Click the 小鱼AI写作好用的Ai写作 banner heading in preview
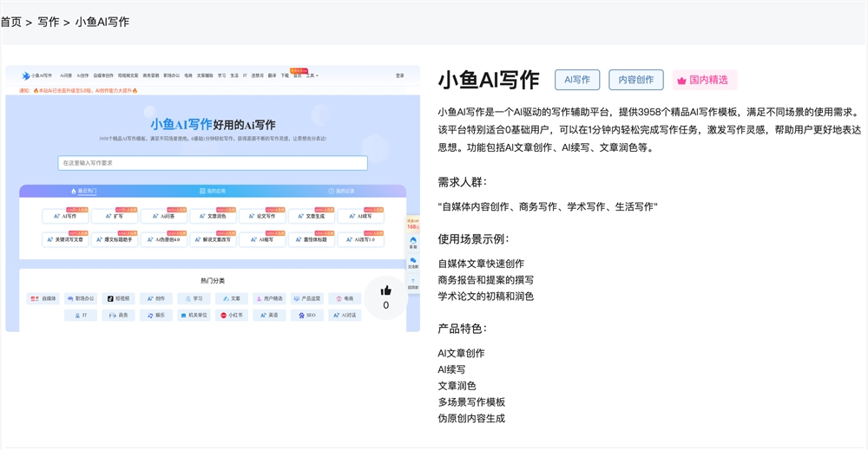The image size is (868, 450). pyautogui.click(x=213, y=125)
